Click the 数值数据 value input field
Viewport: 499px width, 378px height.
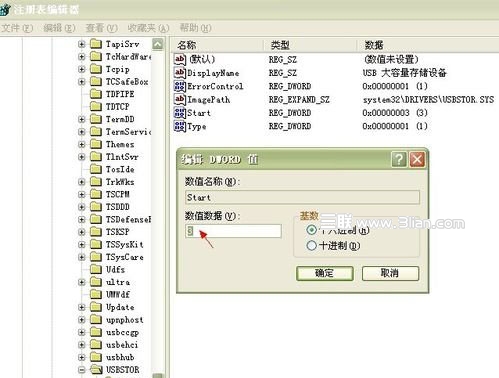[x=233, y=231]
